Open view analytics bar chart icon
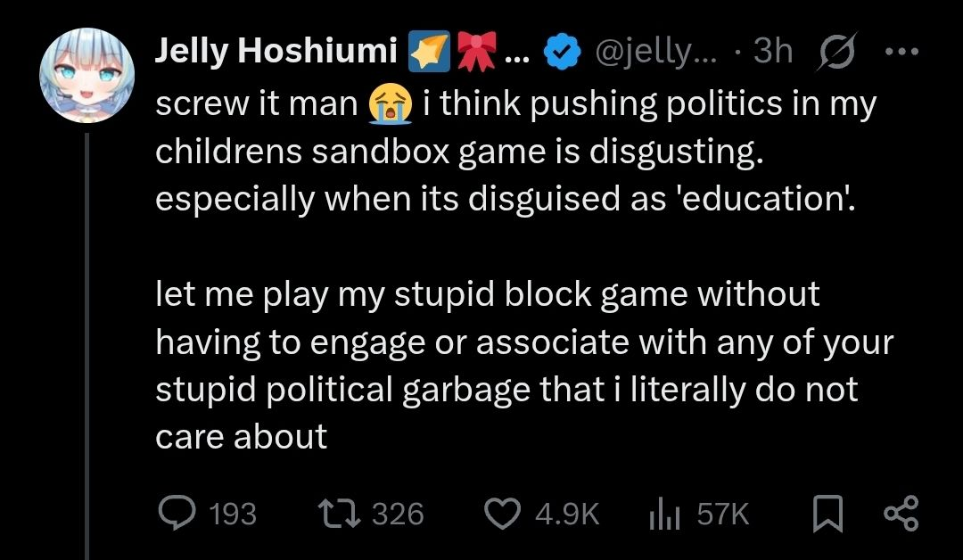 coord(663,513)
